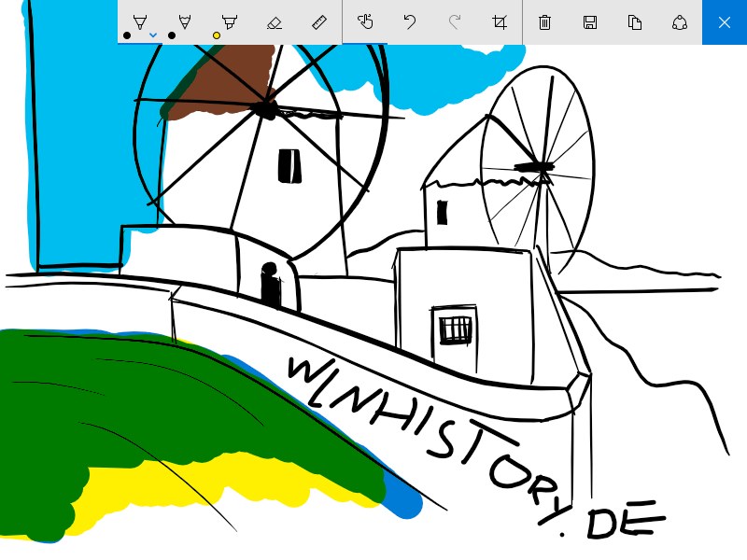The image size is (747, 560).
Task: Select the pencil tool
Action: pyautogui.click(x=184, y=22)
